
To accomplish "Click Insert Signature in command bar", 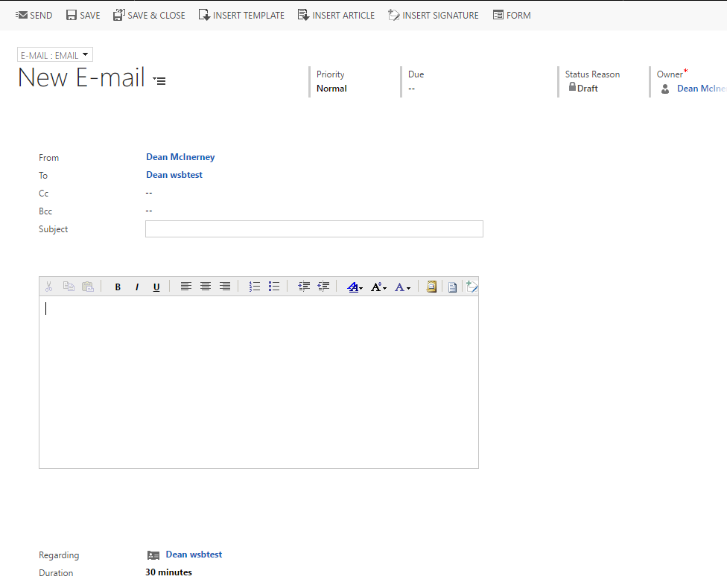I will point(434,15).
